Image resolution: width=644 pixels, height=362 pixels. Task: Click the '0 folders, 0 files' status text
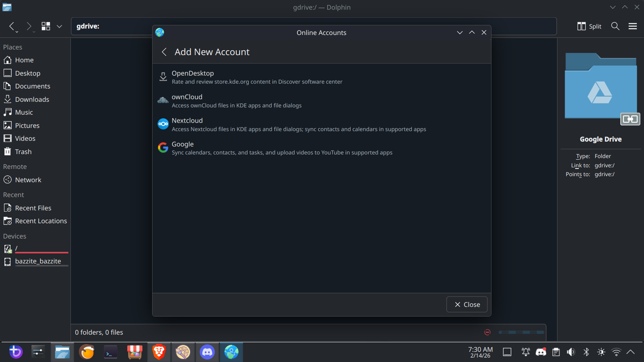99,332
